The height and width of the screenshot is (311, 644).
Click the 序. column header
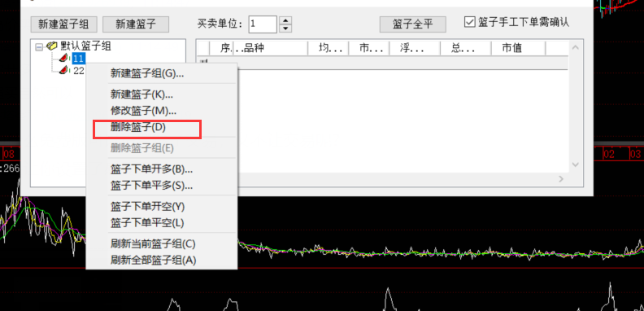(221, 48)
